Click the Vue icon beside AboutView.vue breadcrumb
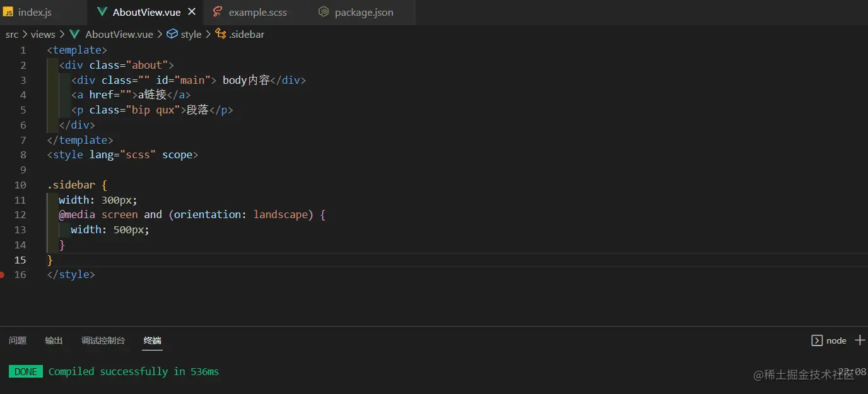 pos(74,34)
